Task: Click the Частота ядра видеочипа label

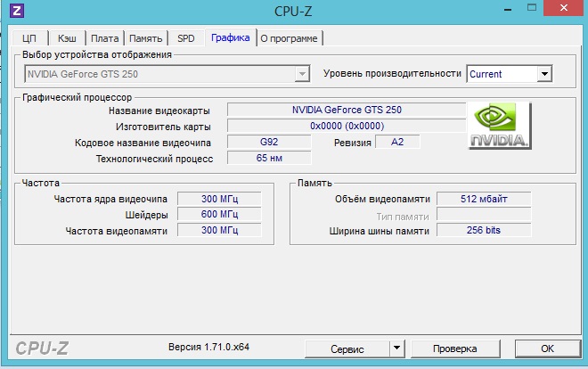Action: click(110, 199)
